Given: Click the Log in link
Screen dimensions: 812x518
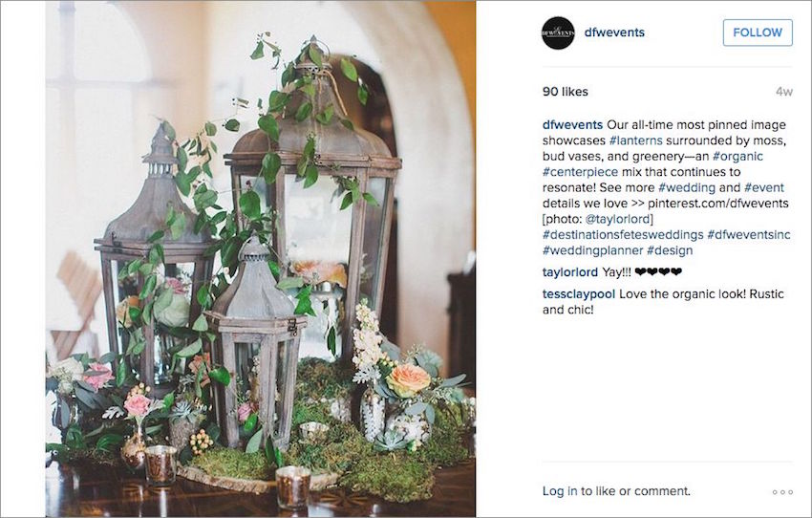Looking at the screenshot, I should 559,491.
